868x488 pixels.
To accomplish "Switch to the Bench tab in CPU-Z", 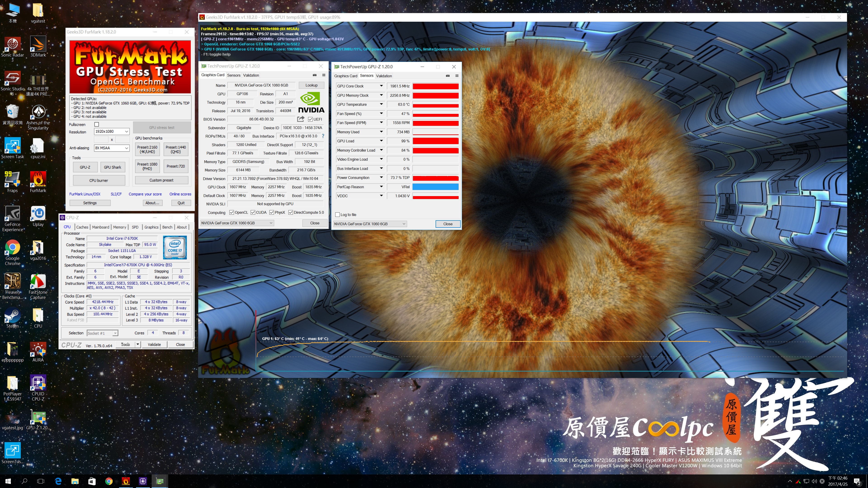I will coord(167,227).
